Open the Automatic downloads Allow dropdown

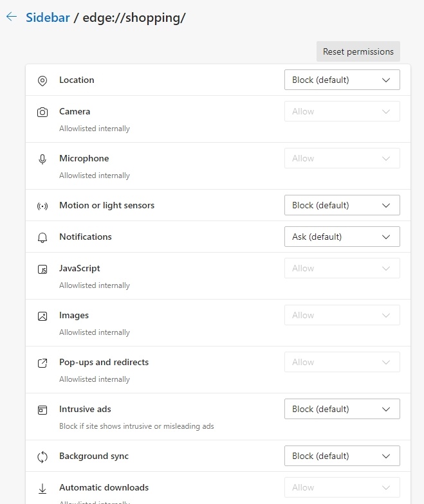[342, 487]
